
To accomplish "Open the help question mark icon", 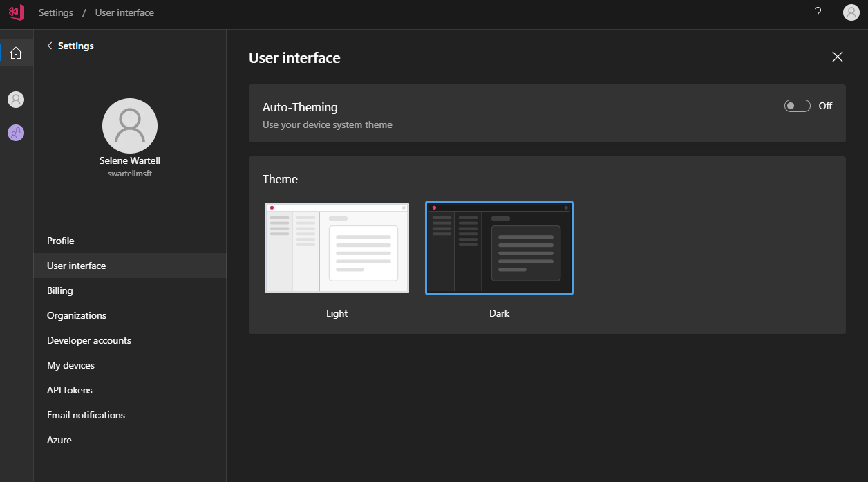I will [818, 12].
